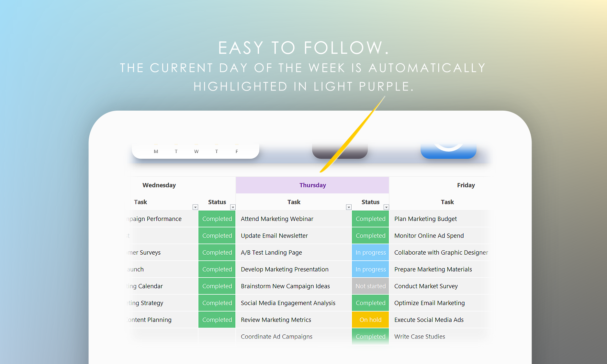Image resolution: width=607 pixels, height=364 pixels.
Task: Open the Wednesday Status filter dropdown arrow
Action: (x=233, y=207)
